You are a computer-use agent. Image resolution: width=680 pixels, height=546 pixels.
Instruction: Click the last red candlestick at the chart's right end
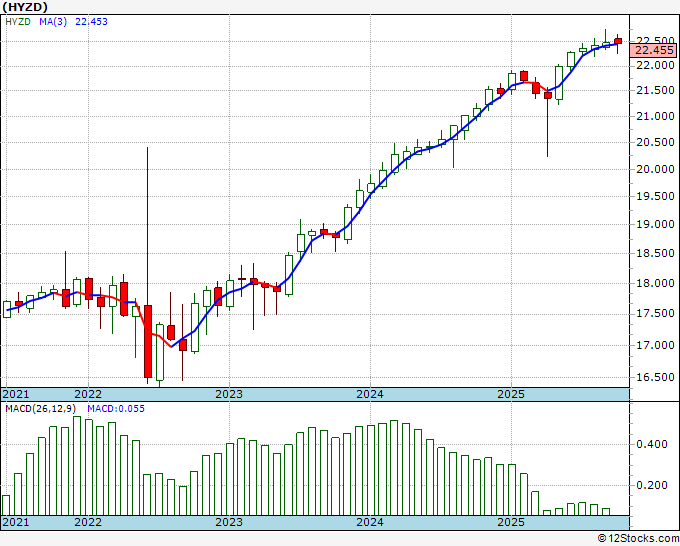click(618, 41)
